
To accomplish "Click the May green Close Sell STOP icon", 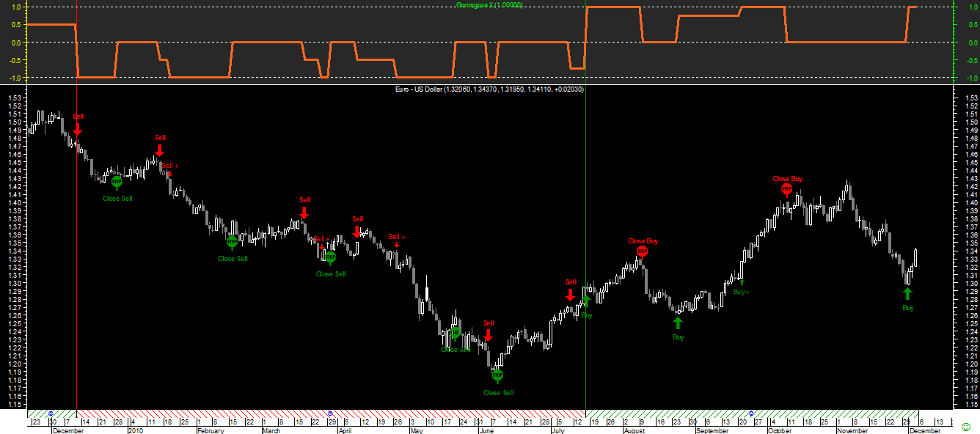I will click(x=455, y=333).
